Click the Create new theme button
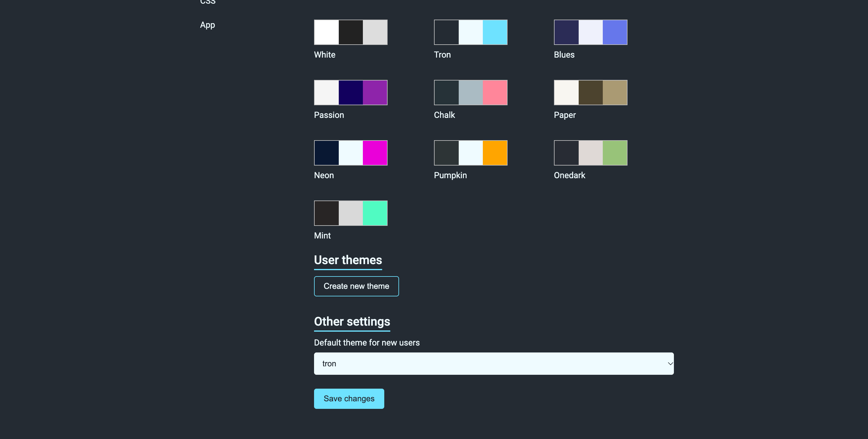The image size is (868, 439). (357, 286)
